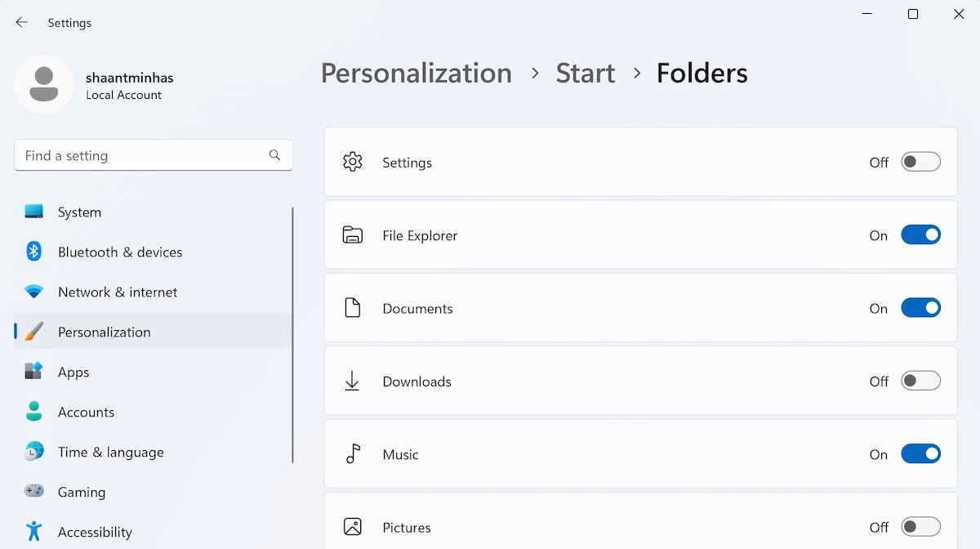Go to Personalization breadcrumb link
The width and height of the screenshot is (980, 549).
(416, 74)
